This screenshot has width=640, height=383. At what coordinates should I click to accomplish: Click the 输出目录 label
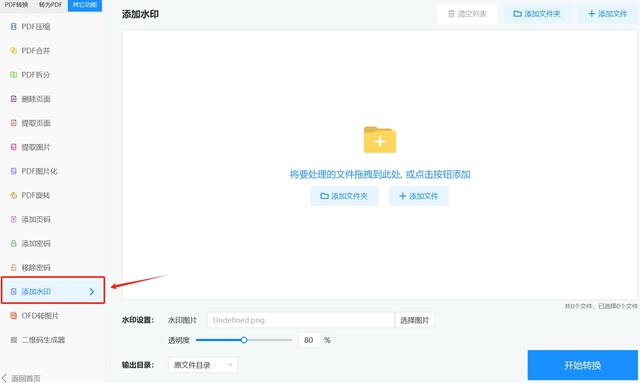coord(138,365)
